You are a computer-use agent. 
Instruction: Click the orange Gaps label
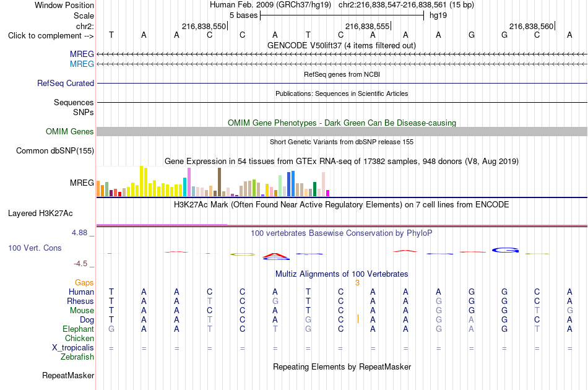coord(84,282)
